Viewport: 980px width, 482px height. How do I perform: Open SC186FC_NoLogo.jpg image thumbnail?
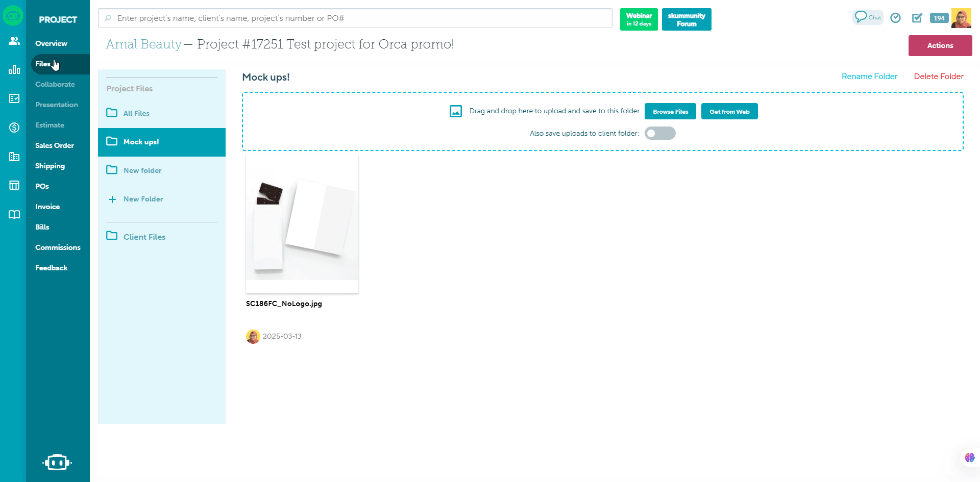tap(302, 224)
